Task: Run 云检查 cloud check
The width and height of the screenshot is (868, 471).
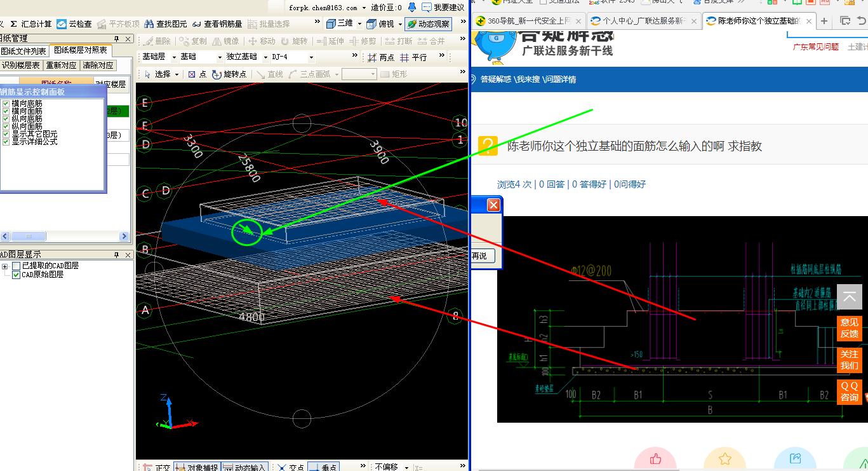Action: pos(74,24)
